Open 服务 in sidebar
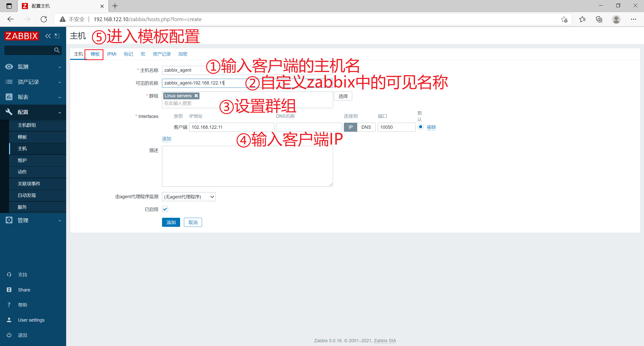The height and width of the screenshot is (346, 644). pos(37,207)
